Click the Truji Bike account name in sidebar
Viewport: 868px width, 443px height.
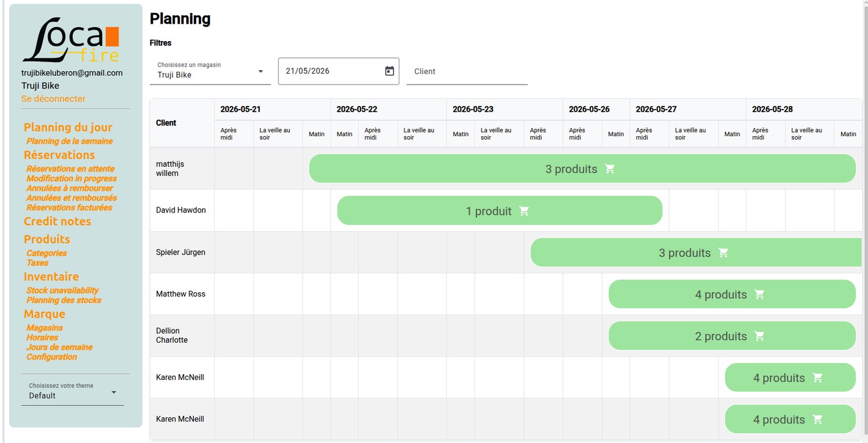click(41, 86)
